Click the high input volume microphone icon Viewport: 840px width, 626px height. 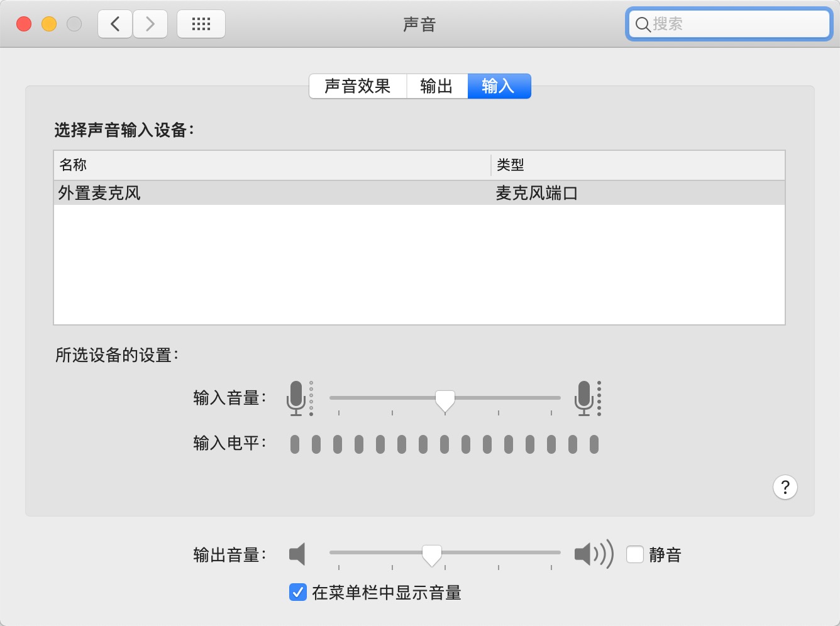pos(585,398)
